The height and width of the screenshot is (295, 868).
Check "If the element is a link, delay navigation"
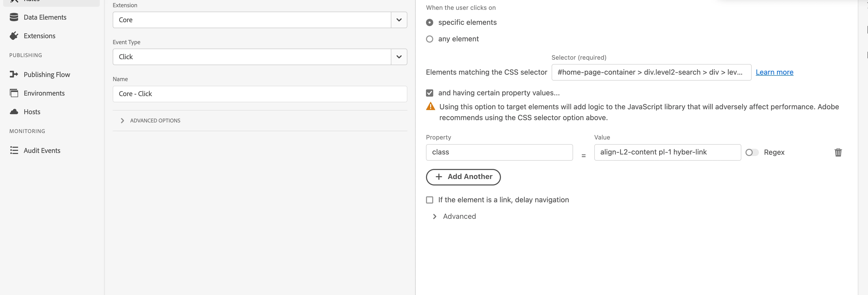tap(430, 200)
